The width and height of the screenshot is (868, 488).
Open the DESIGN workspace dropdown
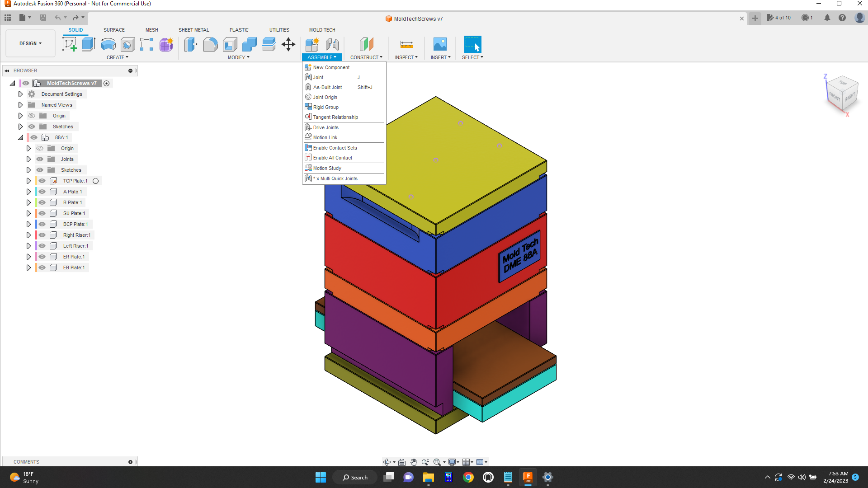pos(30,43)
